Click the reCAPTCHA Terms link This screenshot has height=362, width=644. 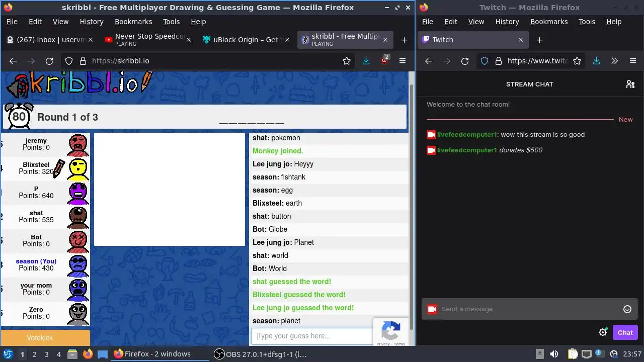click(399, 344)
